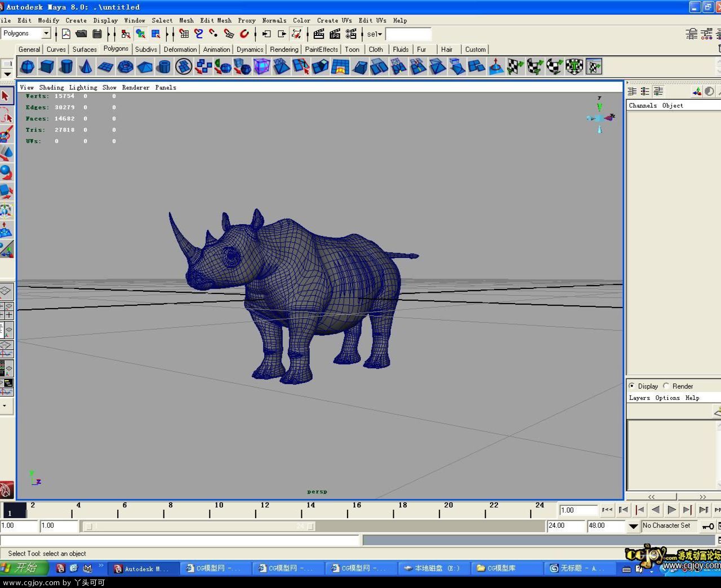Open the Create UVs menu

coord(334,20)
